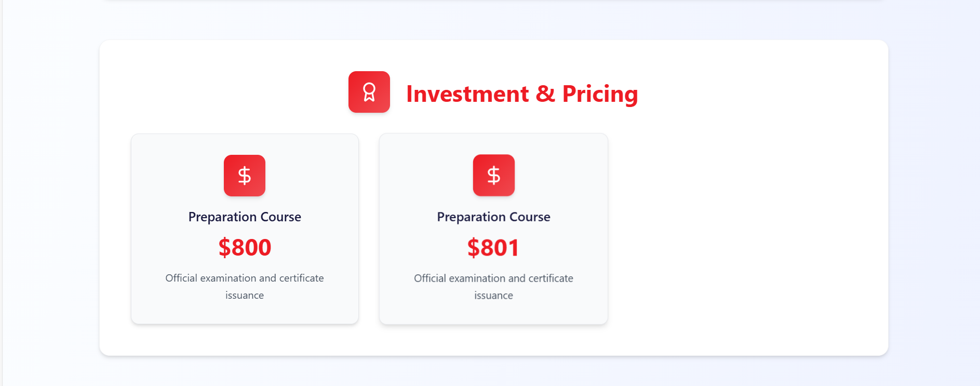The width and height of the screenshot is (980, 386).
Task: Click the Preparation Course title above $801
Action: (493, 217)
